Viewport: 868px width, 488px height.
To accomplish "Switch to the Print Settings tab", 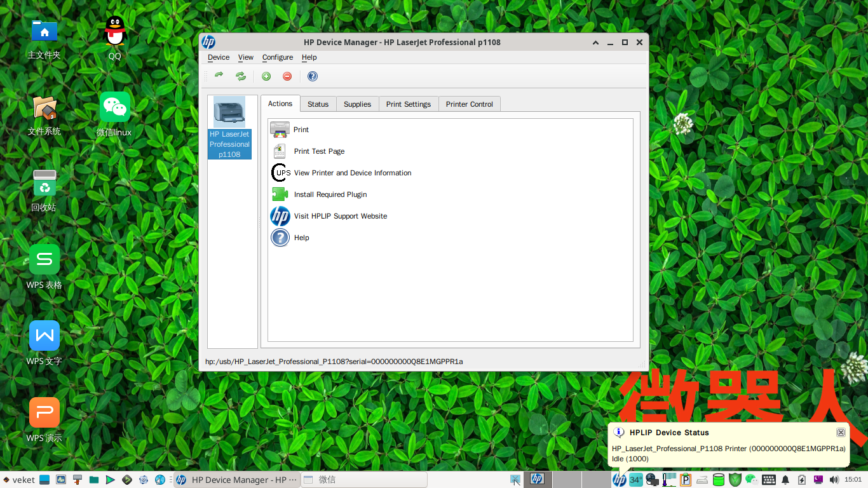I will tap(409, 104).
